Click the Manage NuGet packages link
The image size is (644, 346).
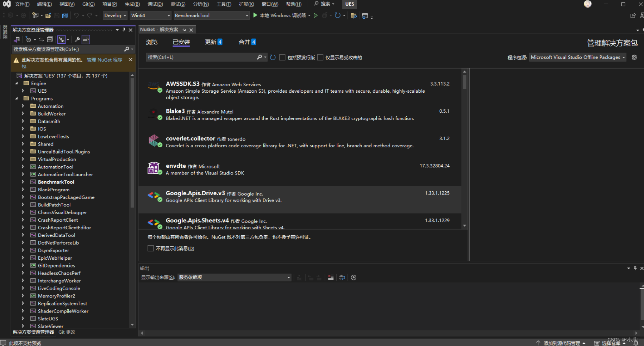pyautogui.click(x=105, y=60)
